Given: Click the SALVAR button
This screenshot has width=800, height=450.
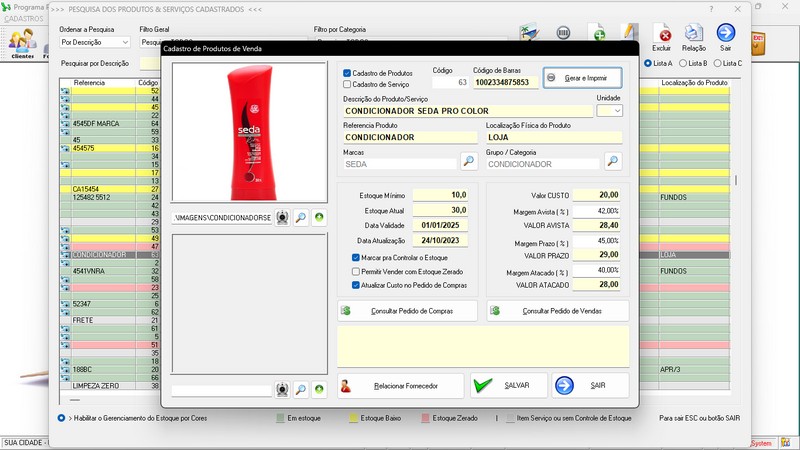Looking at the screenshot, I should click(509, 385).
